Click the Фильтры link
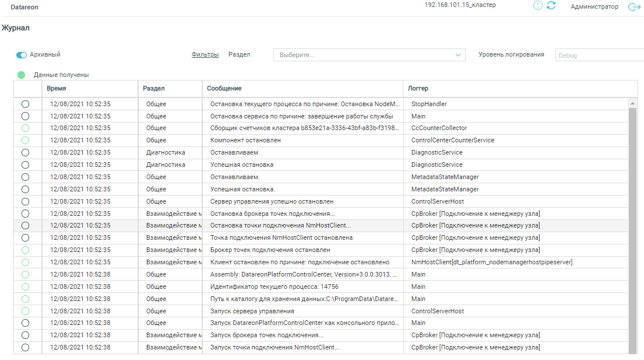The width and height of the screenshot is (644, 360). tap(205, 54)
